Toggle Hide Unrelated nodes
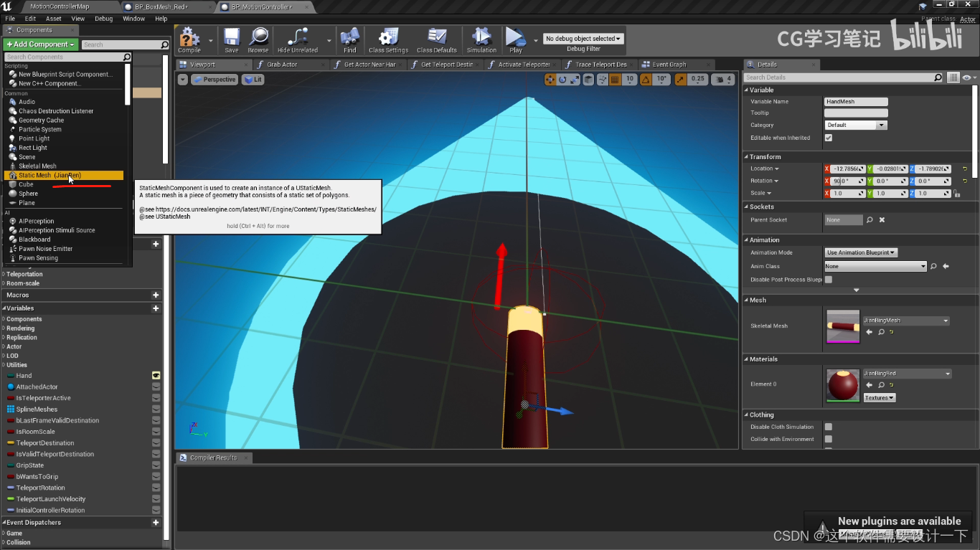 pyautogui.click(x=298, y=40)
